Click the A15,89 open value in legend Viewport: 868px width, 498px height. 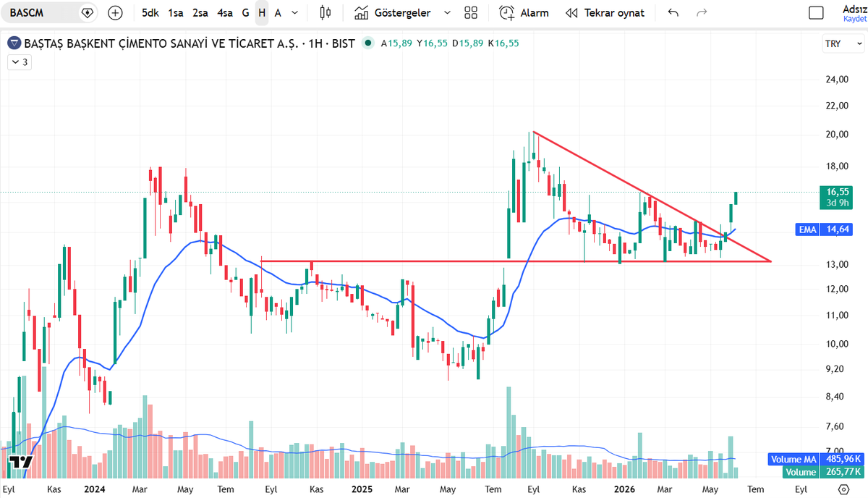point(396,43)
